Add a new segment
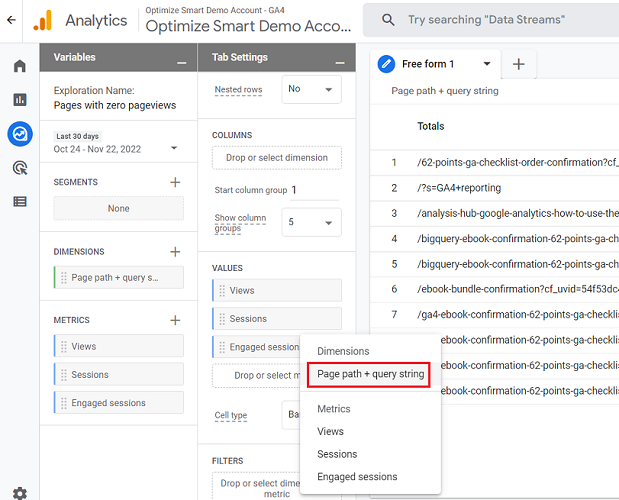This screenshot has width=619, height=500. point(175,182)
